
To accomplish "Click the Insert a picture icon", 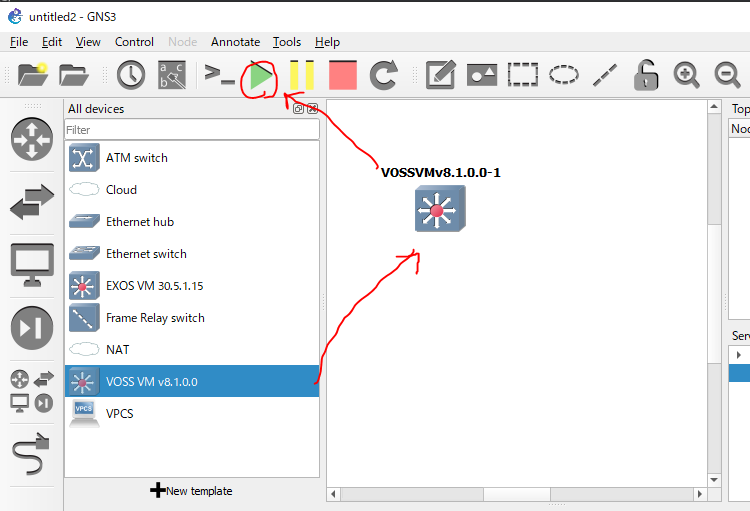I will (x=482, y=75).
